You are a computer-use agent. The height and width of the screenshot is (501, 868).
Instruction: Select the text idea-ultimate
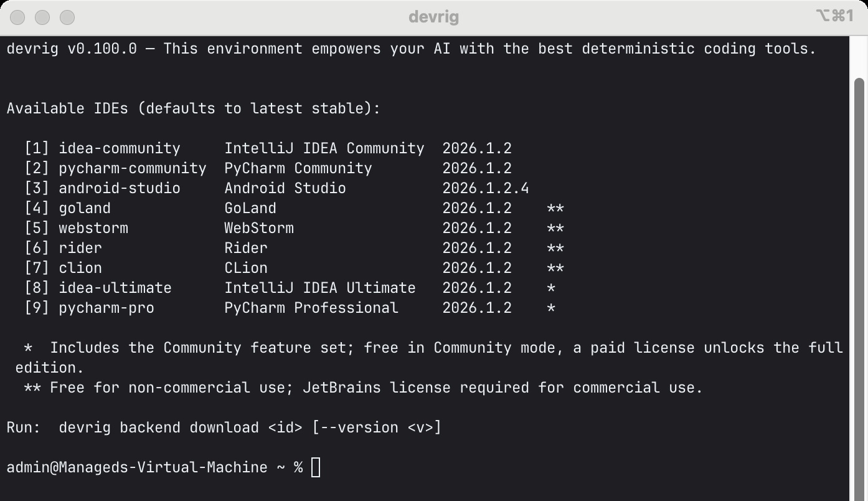click(115, 288)
